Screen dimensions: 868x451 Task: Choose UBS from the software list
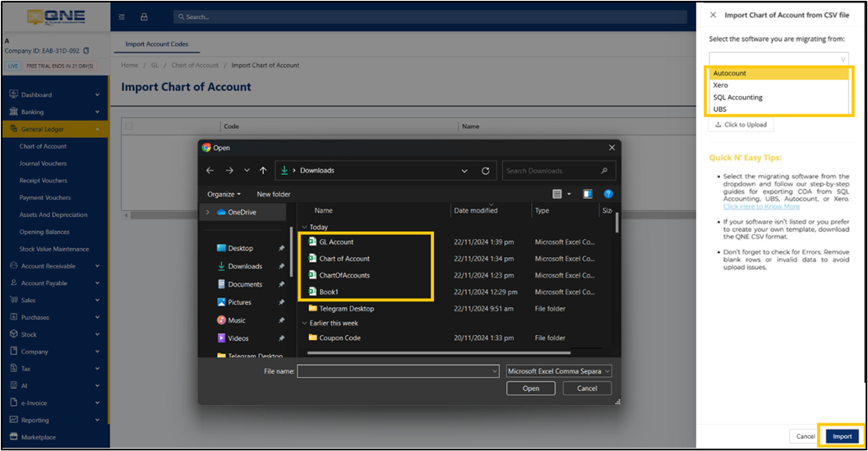(778, 109)
